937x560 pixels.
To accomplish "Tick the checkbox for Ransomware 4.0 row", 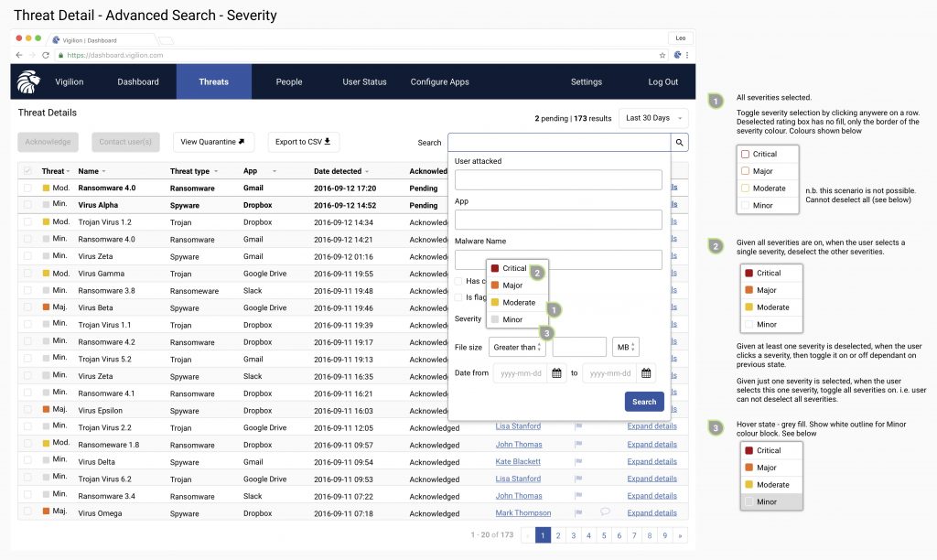I will [x=27, y=188].
